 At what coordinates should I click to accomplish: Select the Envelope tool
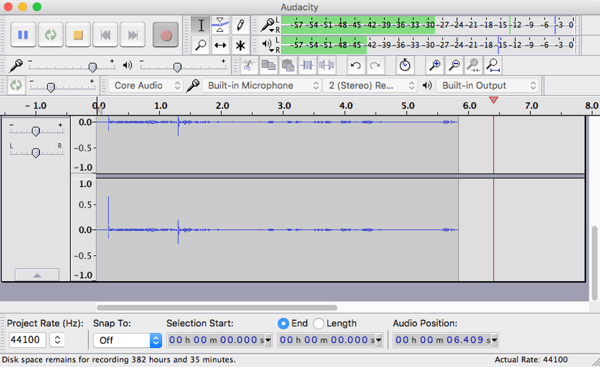click(x=220, y=25)
